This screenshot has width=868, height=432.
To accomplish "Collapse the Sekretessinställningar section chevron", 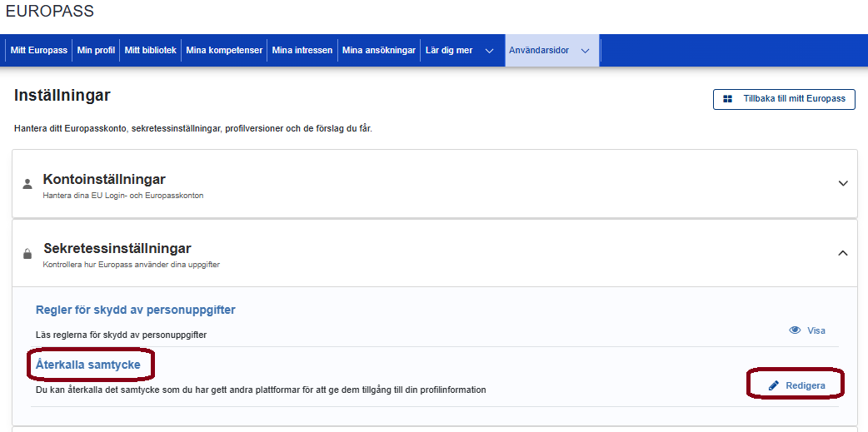I will point(843,253).
